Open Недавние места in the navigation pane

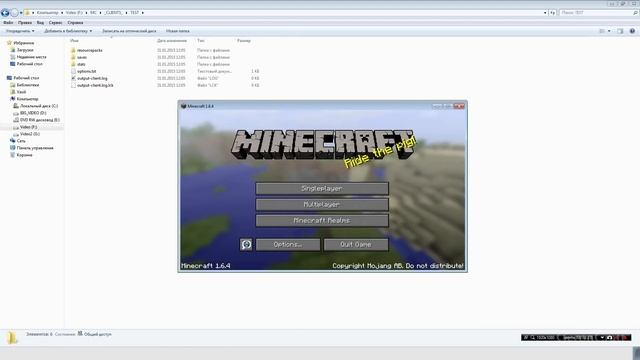[x=31, y=57]
